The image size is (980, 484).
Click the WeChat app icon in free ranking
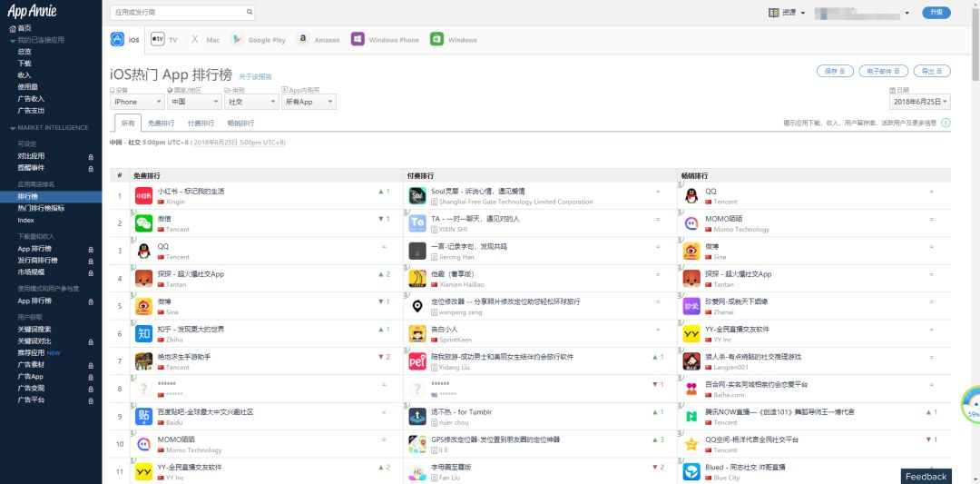pos(143,222)
